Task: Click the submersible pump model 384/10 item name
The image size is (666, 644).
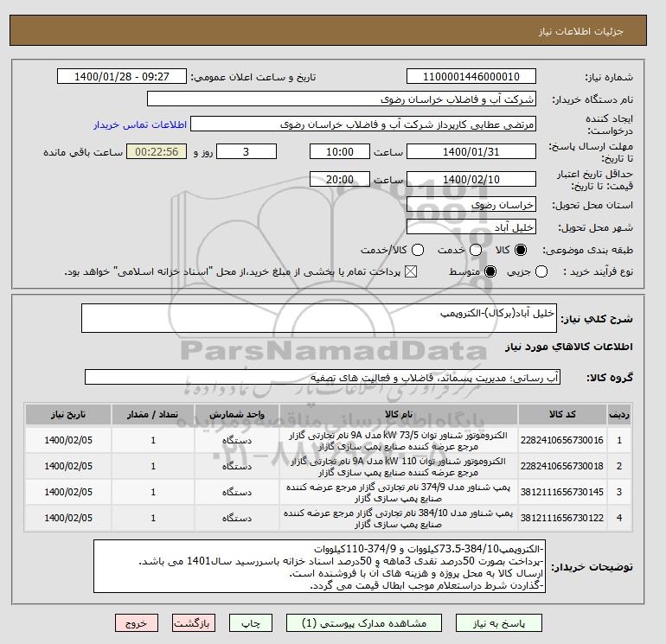Action: (x=399, y=519)
